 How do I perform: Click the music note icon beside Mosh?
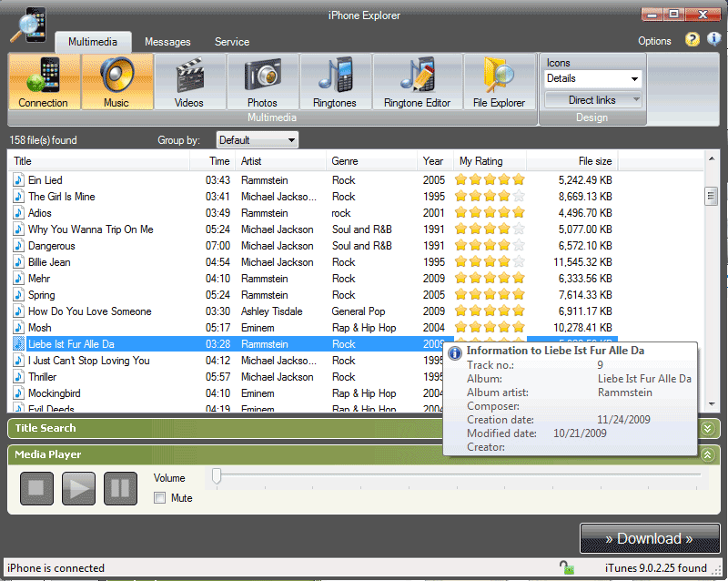tap(18, 328)
